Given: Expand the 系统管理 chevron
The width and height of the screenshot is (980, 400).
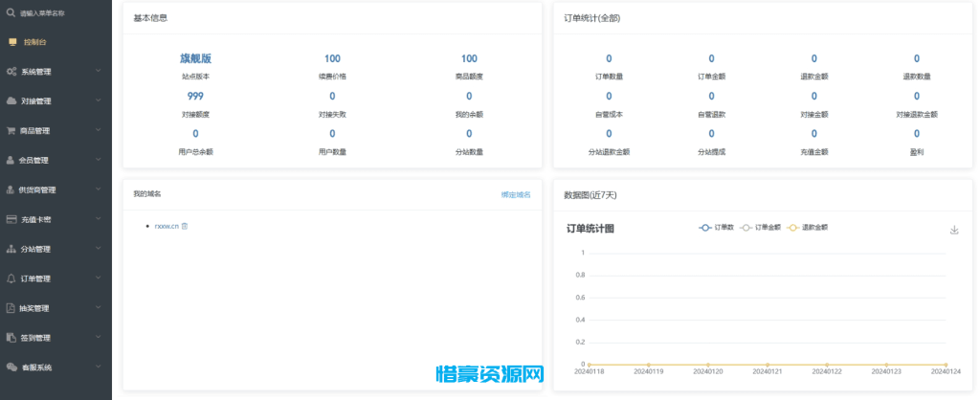Looking at the screenshot, I should click(99, 71).
